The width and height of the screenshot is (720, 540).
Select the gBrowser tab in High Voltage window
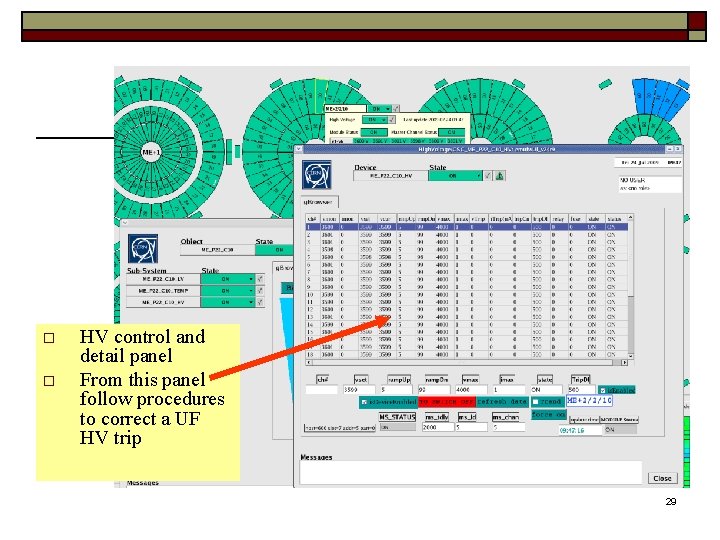click(320, 202)
